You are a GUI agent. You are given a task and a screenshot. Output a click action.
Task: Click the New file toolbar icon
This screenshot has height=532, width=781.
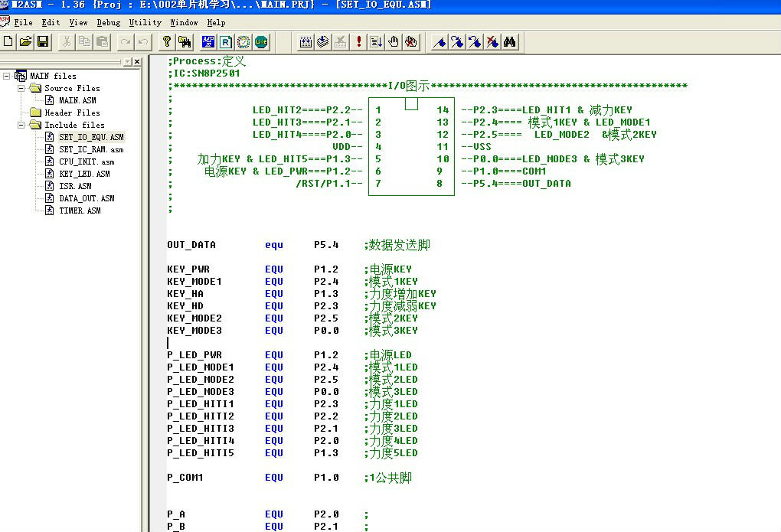click(8, 41)
